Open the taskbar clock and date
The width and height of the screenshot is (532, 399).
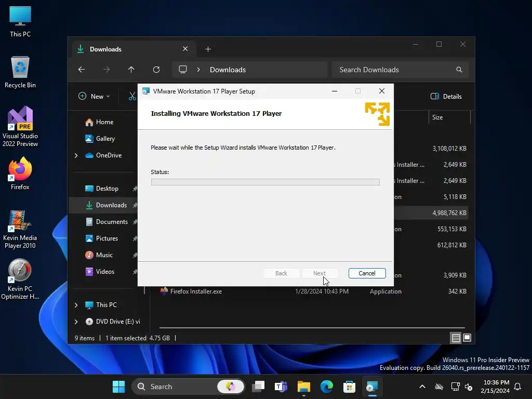point(495,387)
